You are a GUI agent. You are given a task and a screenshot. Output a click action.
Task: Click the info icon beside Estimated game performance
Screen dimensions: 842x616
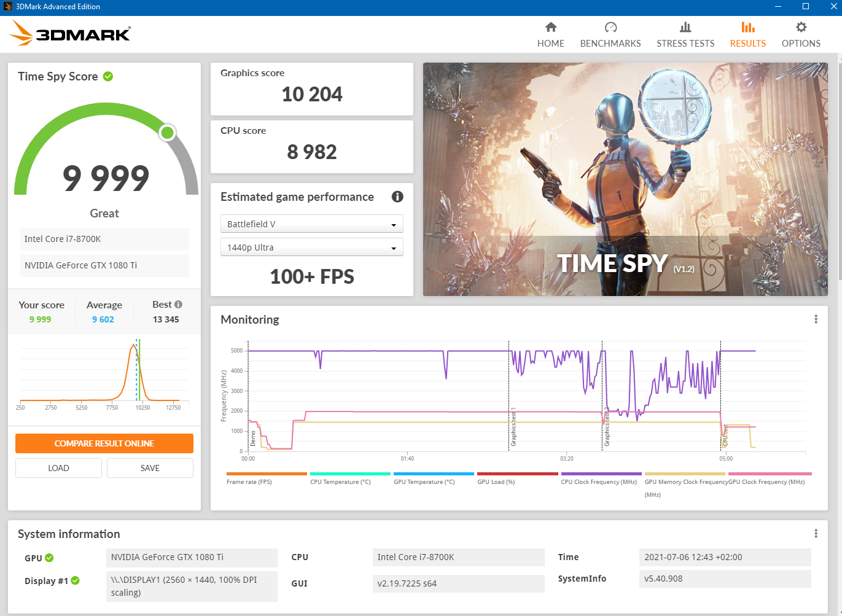pos(397,197)
